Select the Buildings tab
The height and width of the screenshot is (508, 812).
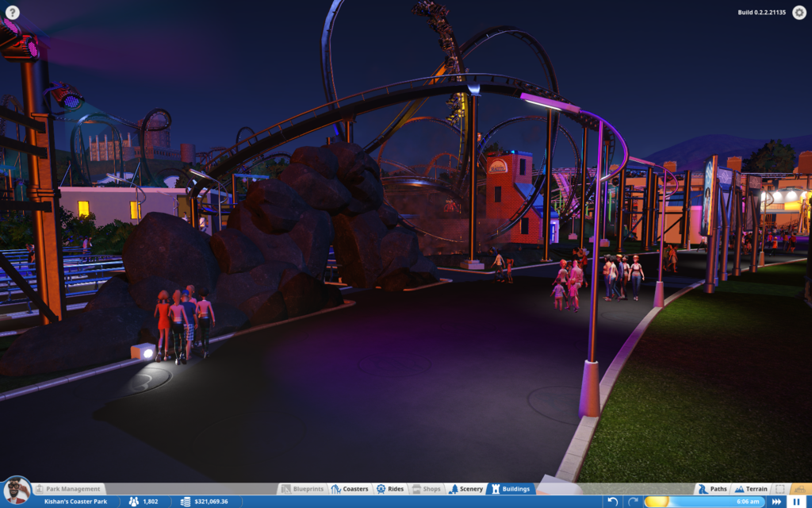[511, 489]
